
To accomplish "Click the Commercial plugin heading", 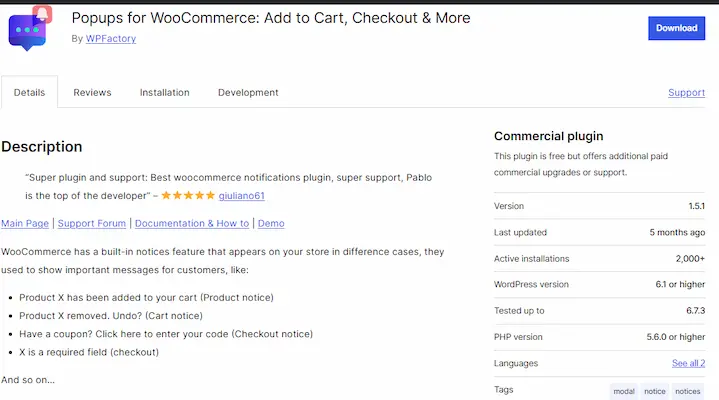I will tap(548, 136).
